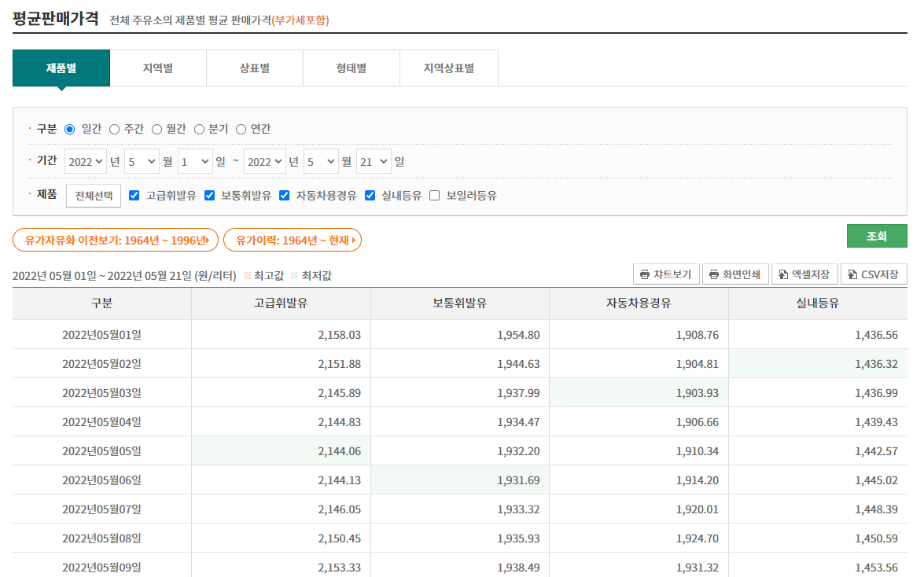924x577 pixels.
Task: Toggle the 보통휘발유 checkbox
Action: pyautogui.click(x=209, y=196)
